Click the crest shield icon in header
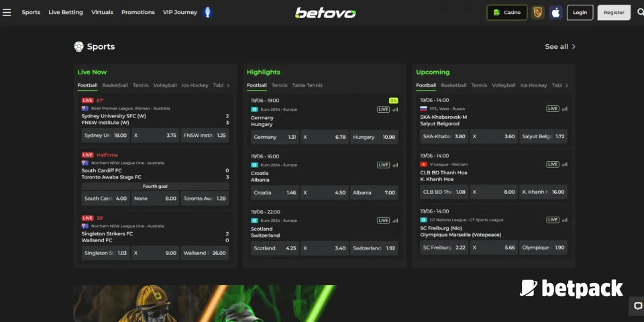 [537, 12]
